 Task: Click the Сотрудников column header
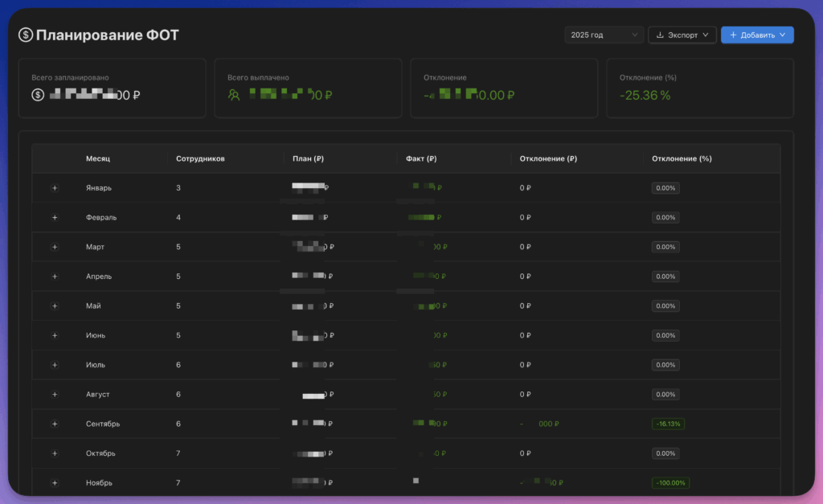(200, 158)
